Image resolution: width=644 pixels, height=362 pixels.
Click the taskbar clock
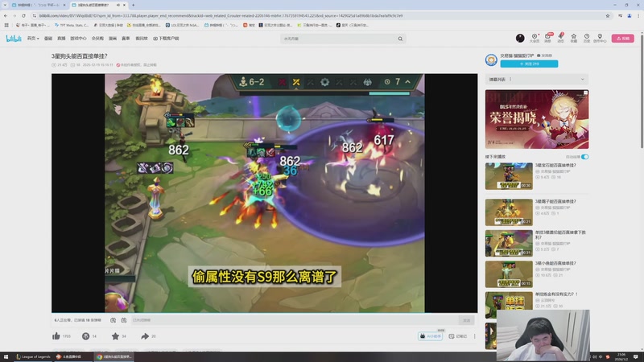click(x=621, y=356)
